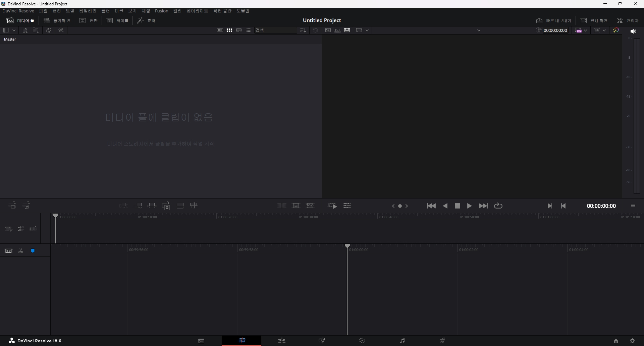Image resolution: width=644 pixels, height=346 pixels.
Task: Expand the viewer aspect options dropdown
Action: (x=367, y=30)
